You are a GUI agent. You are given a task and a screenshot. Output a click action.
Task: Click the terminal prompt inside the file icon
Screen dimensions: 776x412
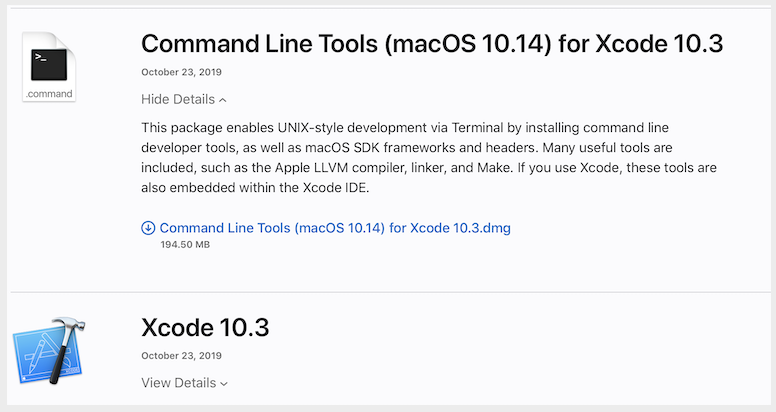click(x=41, y=57)
